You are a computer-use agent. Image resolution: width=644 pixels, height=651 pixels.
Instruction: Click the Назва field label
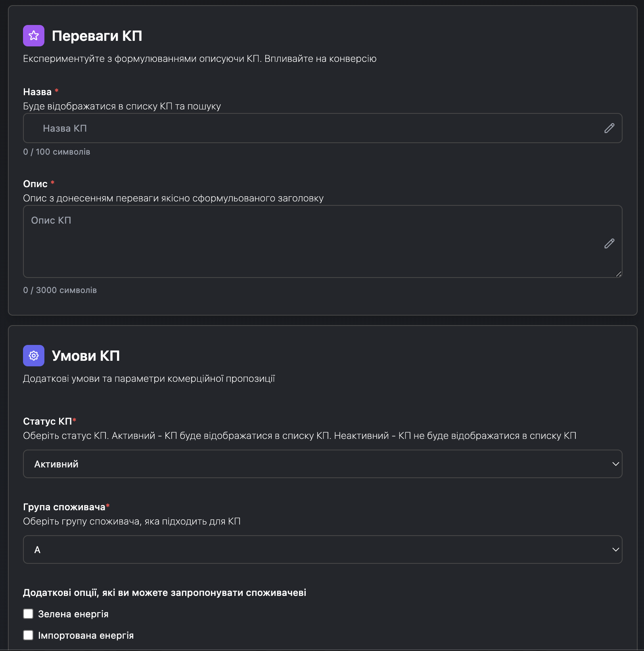pyautogui.click(x=37, y=92)
